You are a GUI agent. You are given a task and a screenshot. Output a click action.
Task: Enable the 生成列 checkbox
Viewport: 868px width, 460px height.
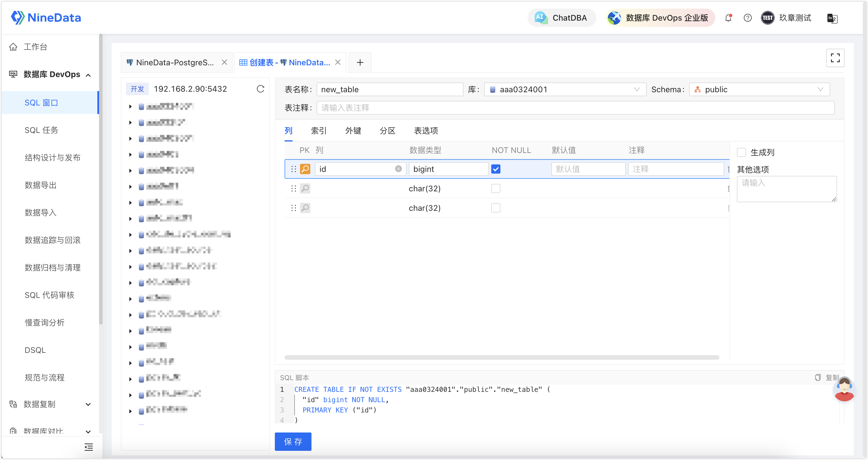(x=741, y=152)
